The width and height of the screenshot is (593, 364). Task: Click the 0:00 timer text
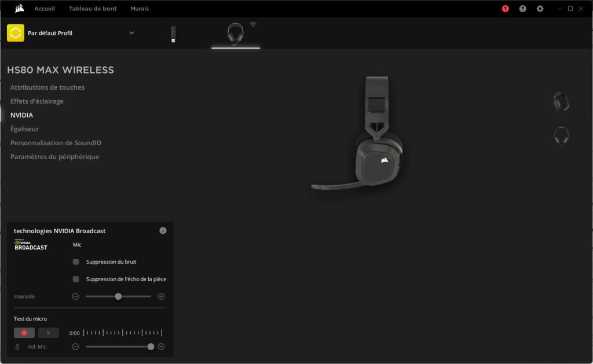74,333
